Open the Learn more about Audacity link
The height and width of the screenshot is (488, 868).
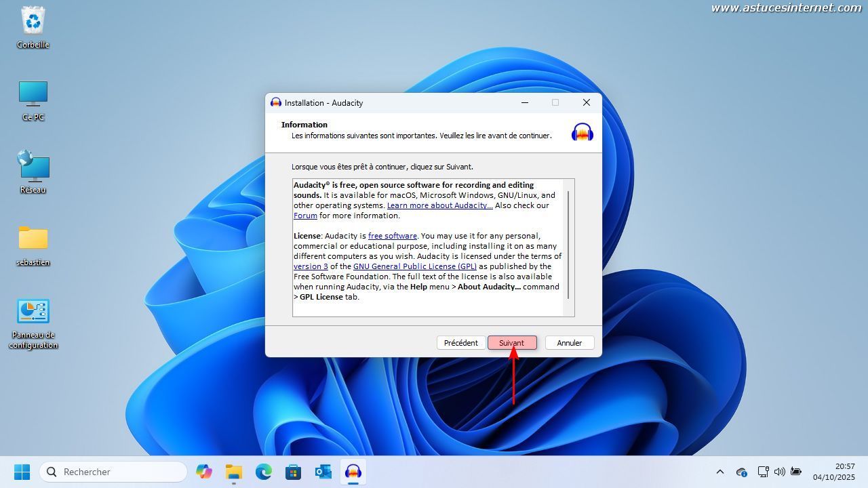click(x=439, y=205)
